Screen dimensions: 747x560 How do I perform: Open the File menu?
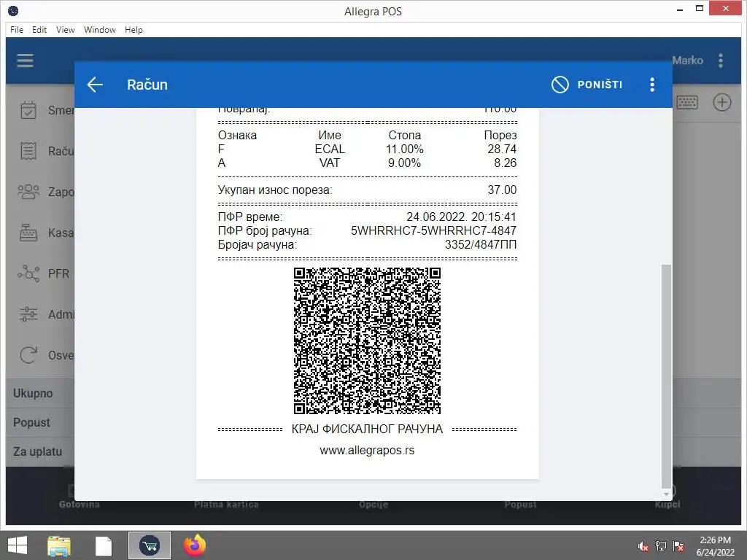[17, 29]
